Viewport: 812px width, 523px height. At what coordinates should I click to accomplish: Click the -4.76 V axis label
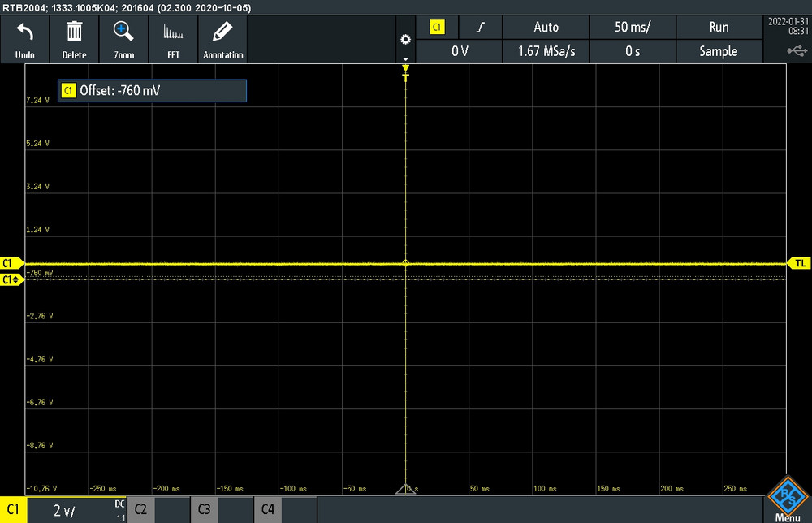point(39,359)
